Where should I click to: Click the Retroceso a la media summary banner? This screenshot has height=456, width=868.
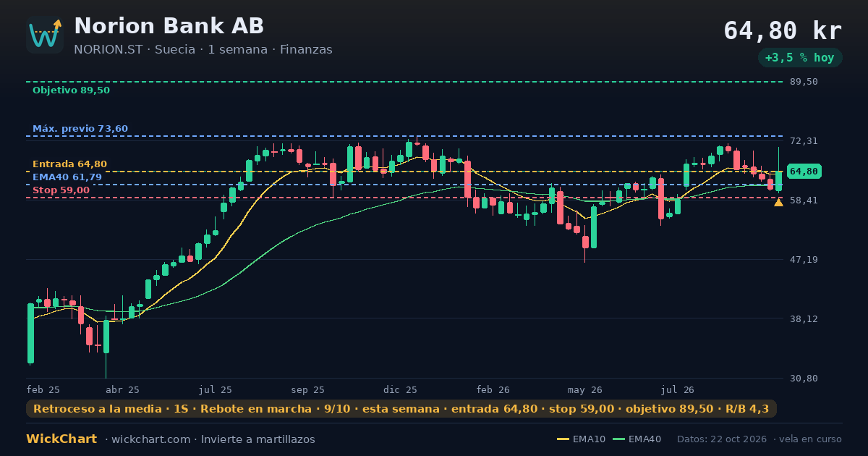point(401,409)
